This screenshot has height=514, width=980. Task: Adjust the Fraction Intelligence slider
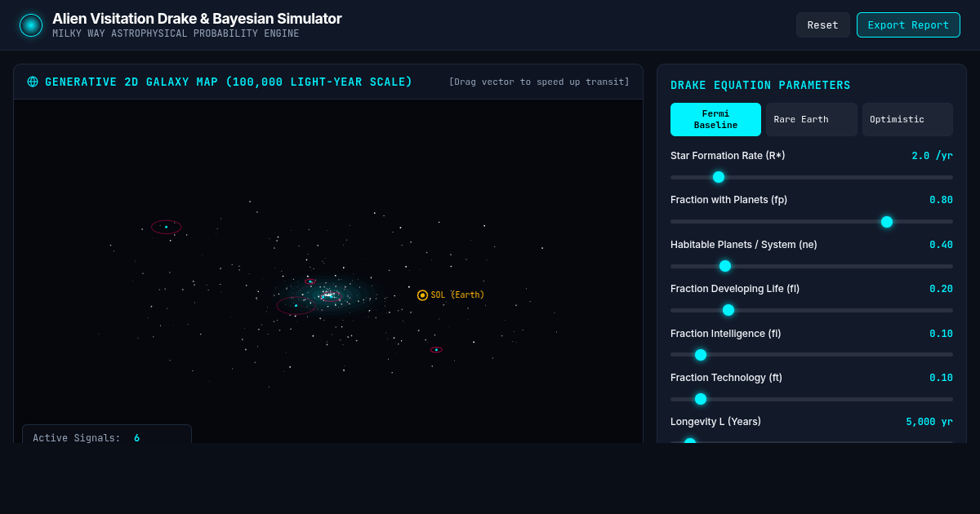(812, 355)
